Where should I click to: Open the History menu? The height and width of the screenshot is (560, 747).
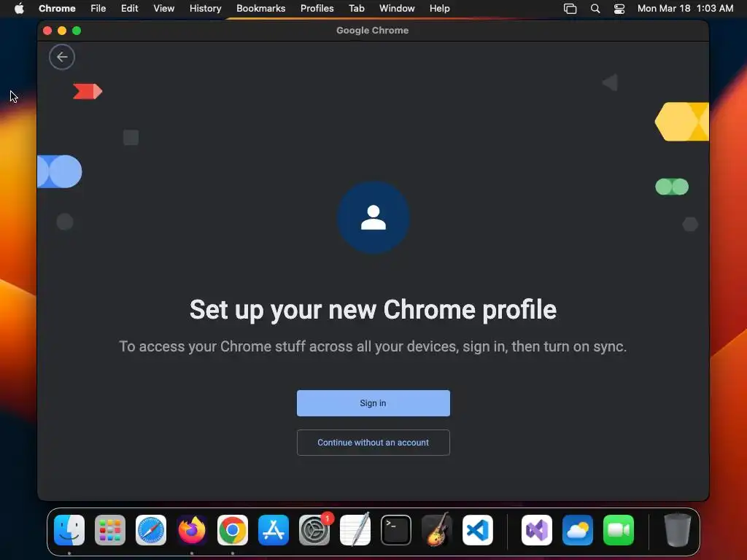coord(205,9)
